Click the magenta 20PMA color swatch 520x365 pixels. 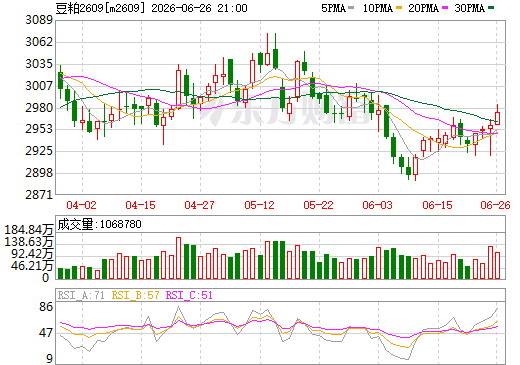445,8
